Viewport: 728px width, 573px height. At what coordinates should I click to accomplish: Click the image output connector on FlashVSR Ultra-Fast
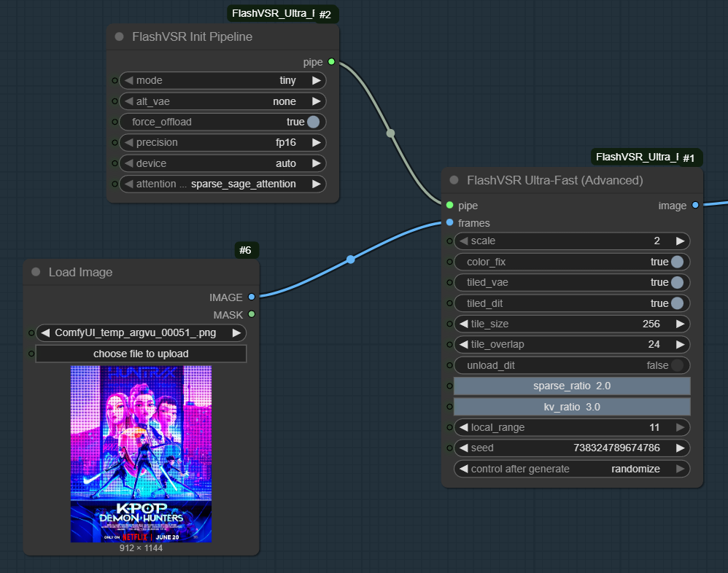point(695,206)
